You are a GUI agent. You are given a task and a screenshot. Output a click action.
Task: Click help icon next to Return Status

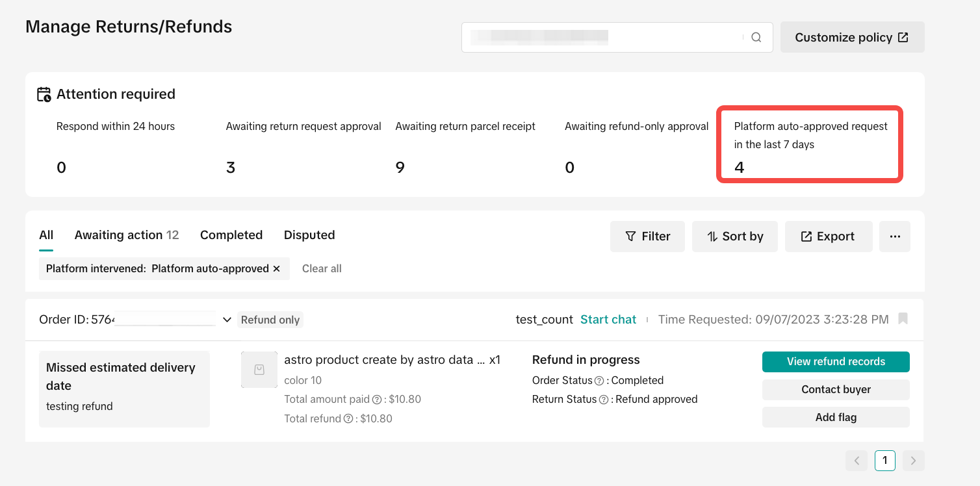[604, 400]
